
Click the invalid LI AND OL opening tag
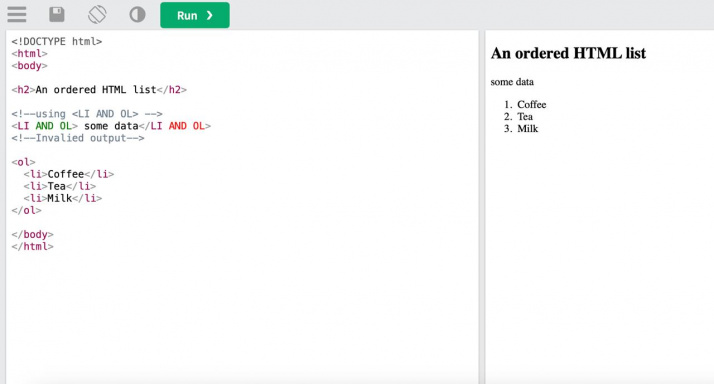(45, 126)
